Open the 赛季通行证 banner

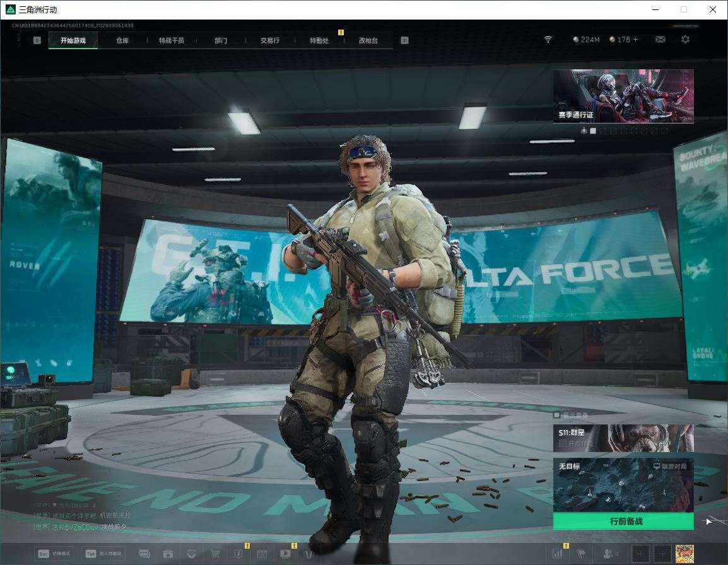click(623, 96)
